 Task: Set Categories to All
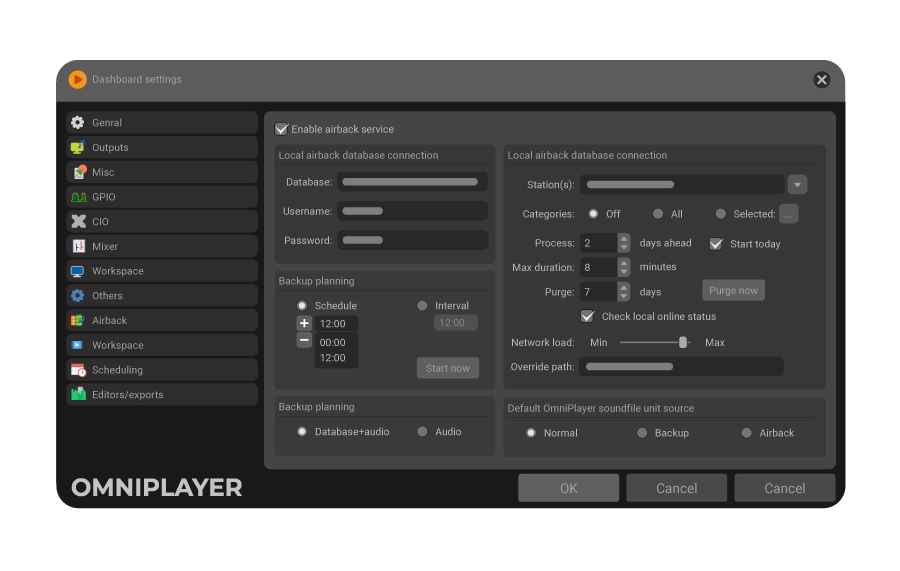[x=658, y=213]
